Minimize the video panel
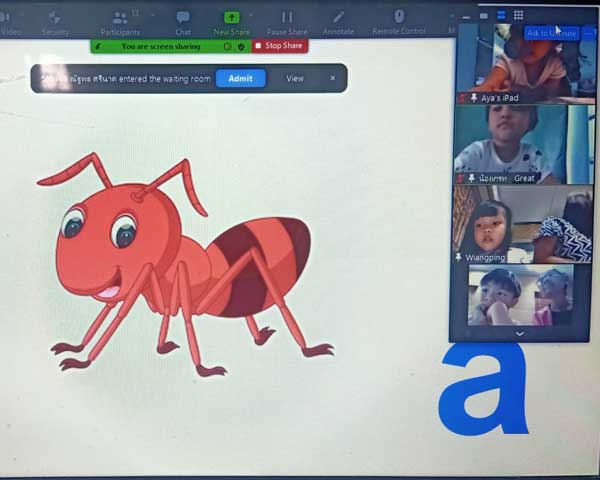The width and height of the screenshot is (600, 480). [x=466, y=17]
